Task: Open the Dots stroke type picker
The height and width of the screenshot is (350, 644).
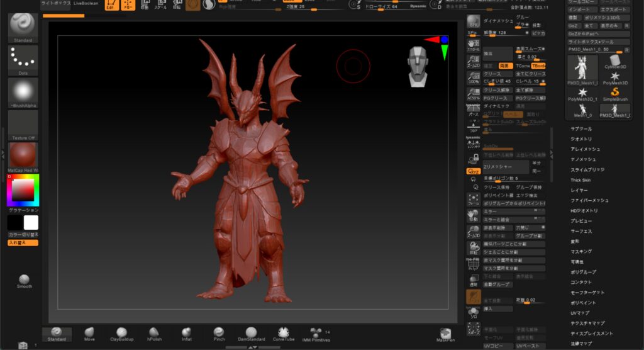Action: coord(23,60)
